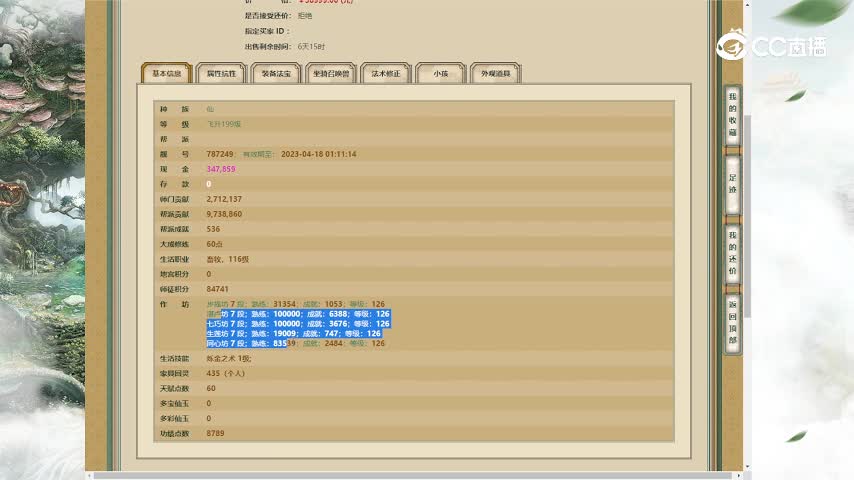The width and height of the screenshot is (854, 480).
Task: Click the 帮派贡献 value 9,738,860
Action: 224,214
